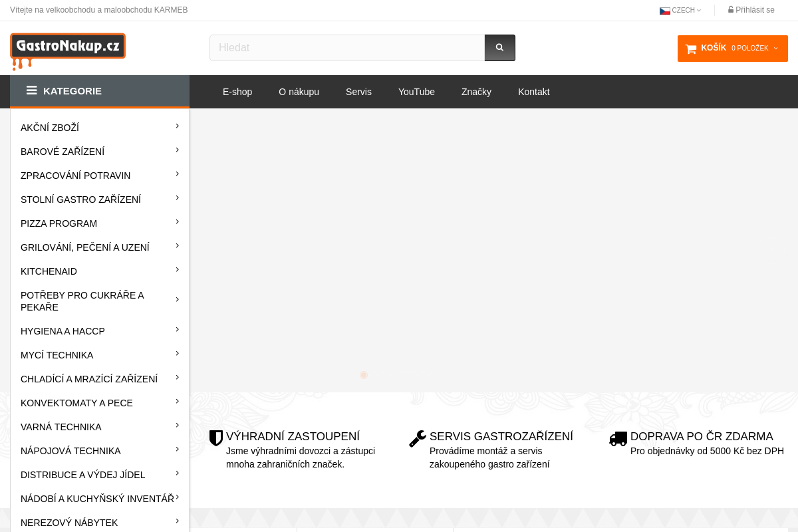Go to the Kontakt page

534,92
